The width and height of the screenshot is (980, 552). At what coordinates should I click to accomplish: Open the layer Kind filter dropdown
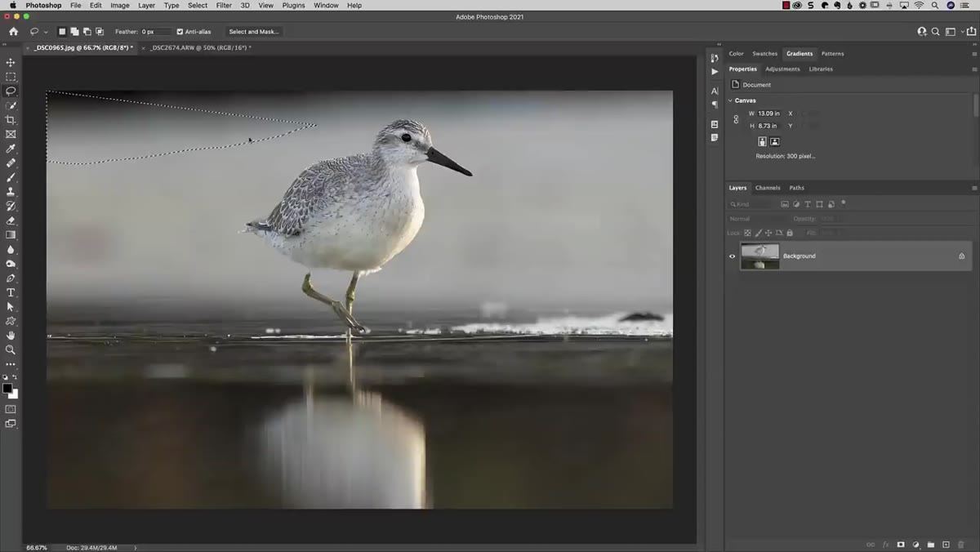[x=752, y=204]
